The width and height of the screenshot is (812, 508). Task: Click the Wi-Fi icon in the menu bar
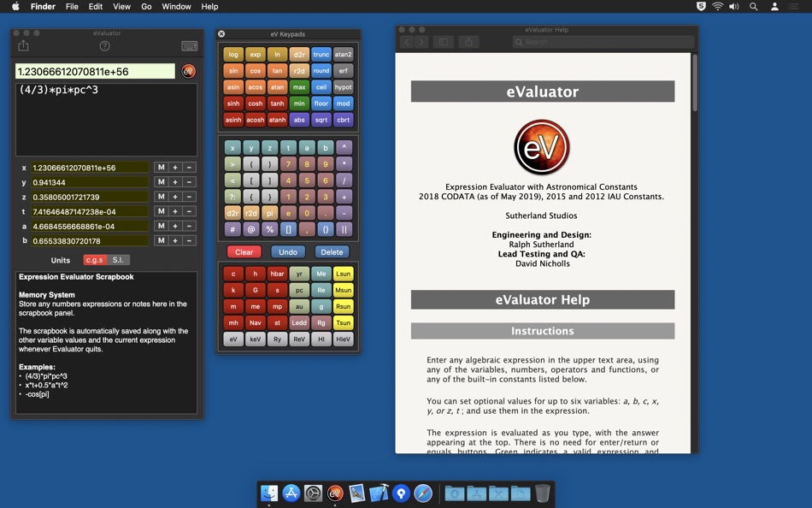[717, 6]
